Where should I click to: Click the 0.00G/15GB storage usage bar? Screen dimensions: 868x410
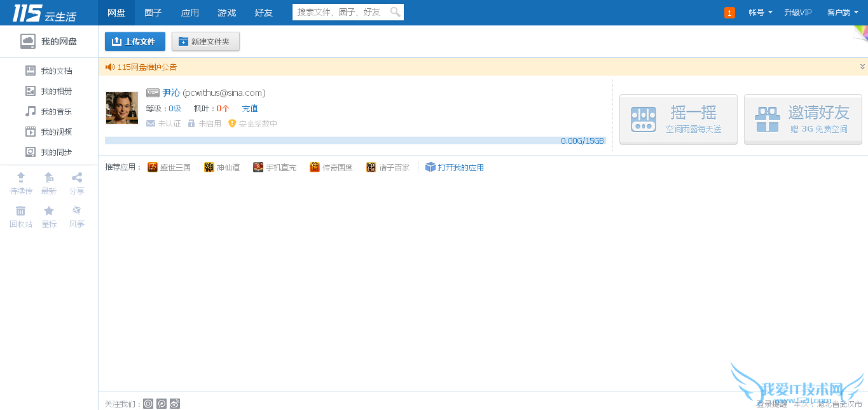tap(355, 140)
